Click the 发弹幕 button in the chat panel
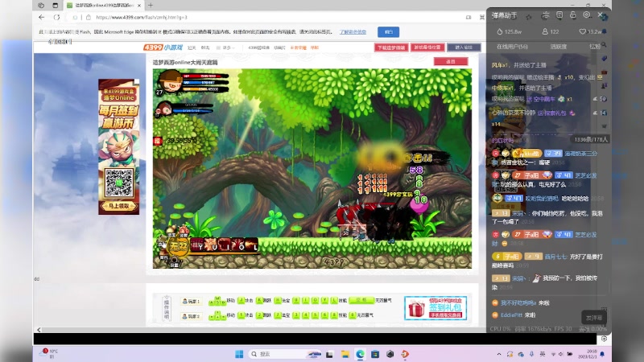 tap(594, 318)
